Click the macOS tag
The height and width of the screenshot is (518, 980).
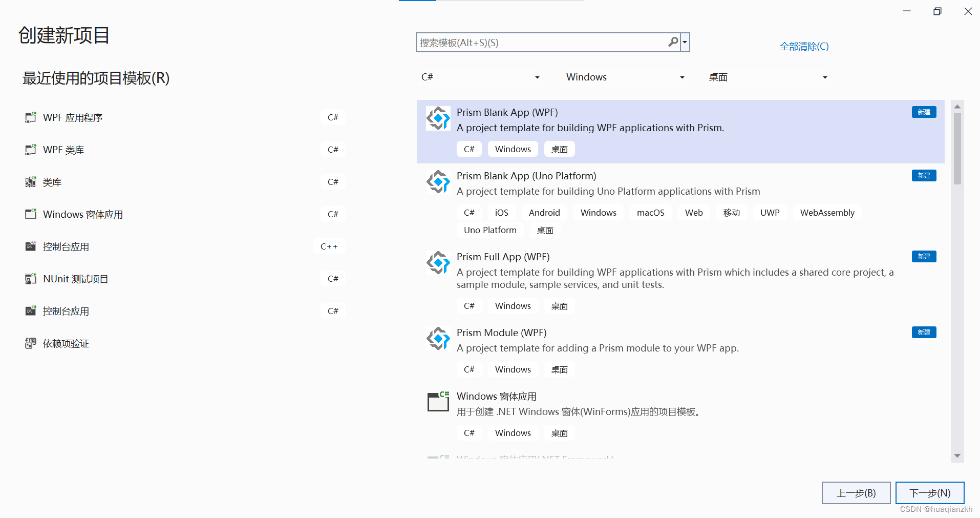click(650, 213)
